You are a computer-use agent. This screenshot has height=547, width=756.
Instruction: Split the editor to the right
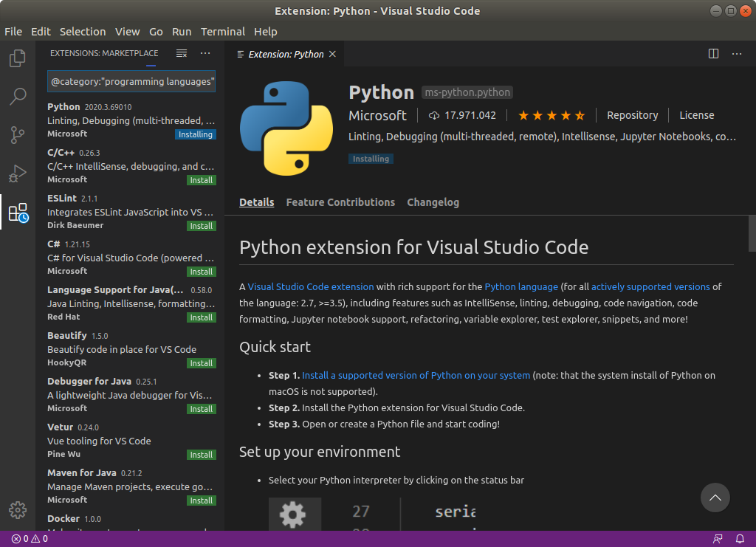point(714,53)
